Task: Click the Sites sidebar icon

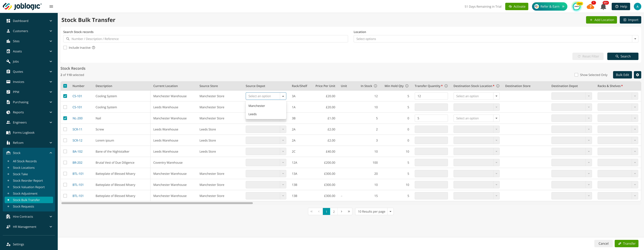Action: [8, 41]
